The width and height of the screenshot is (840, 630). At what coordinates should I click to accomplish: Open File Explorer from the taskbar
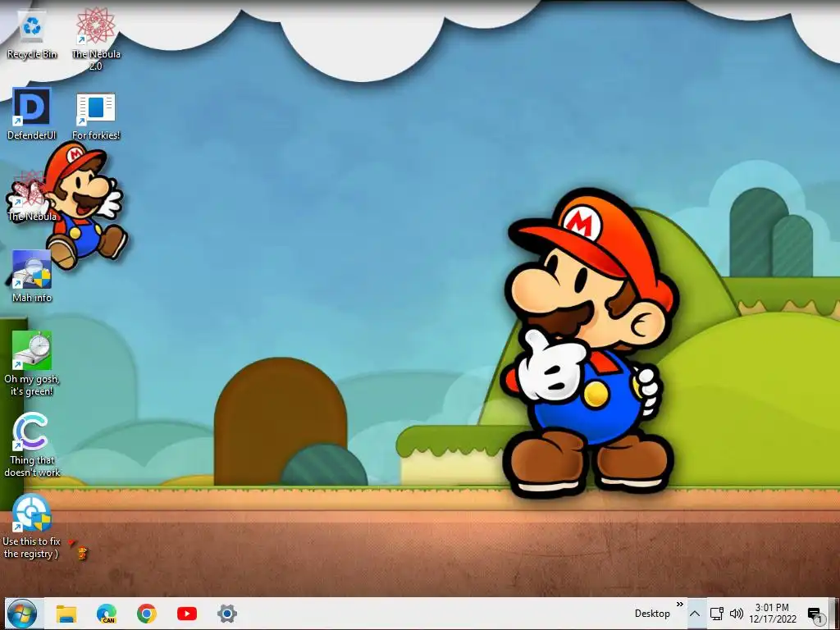click(66, 614)
